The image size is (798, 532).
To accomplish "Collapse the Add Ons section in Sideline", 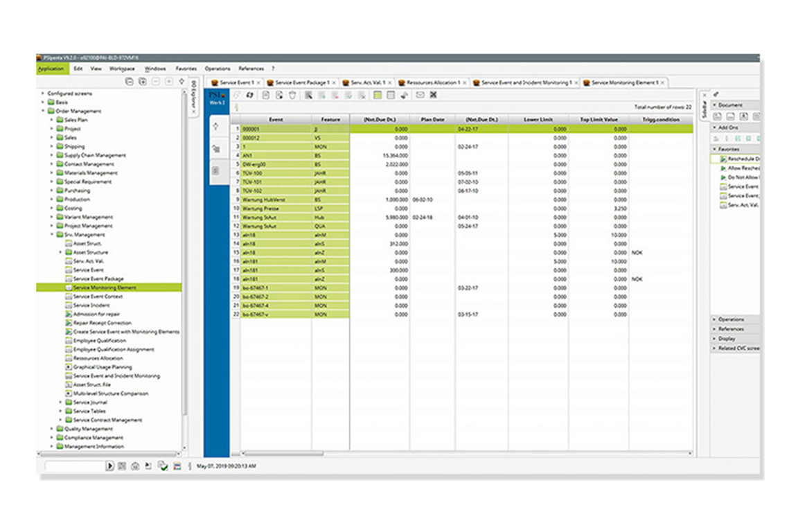I will [x=715, y=127].
